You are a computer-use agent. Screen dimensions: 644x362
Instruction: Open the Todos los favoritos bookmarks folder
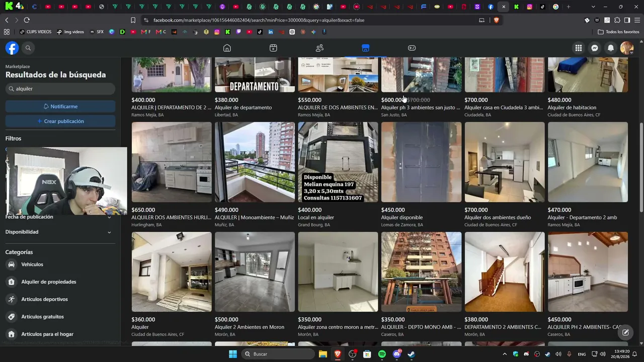click(x=618, y=32)
